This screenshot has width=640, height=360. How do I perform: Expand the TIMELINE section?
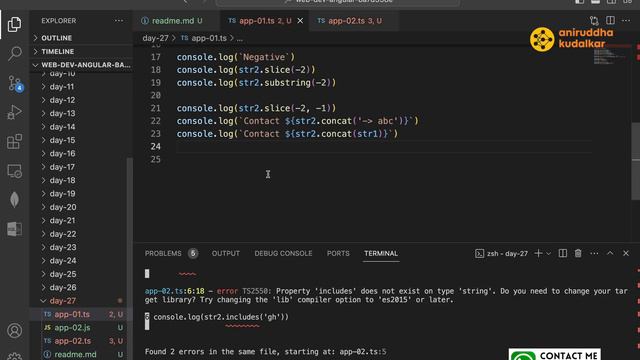coord(81,51)
